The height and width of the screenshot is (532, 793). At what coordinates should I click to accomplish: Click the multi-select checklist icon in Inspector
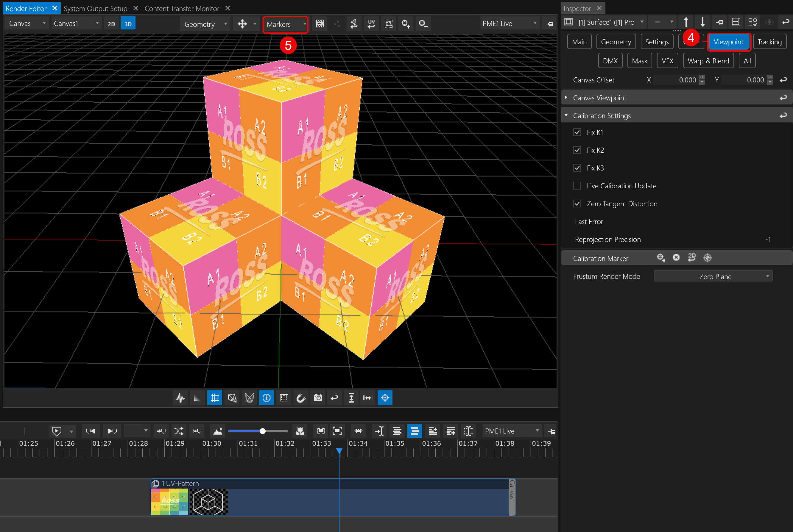click(x=753, y=22)
